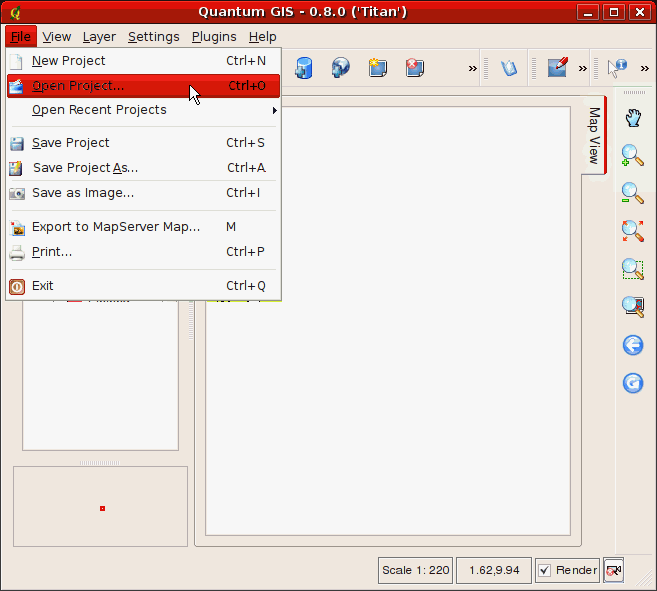The width and height of the screenshot is (657, 591).
Task: Click the Save Project As icon
Action: pos(16,168)
